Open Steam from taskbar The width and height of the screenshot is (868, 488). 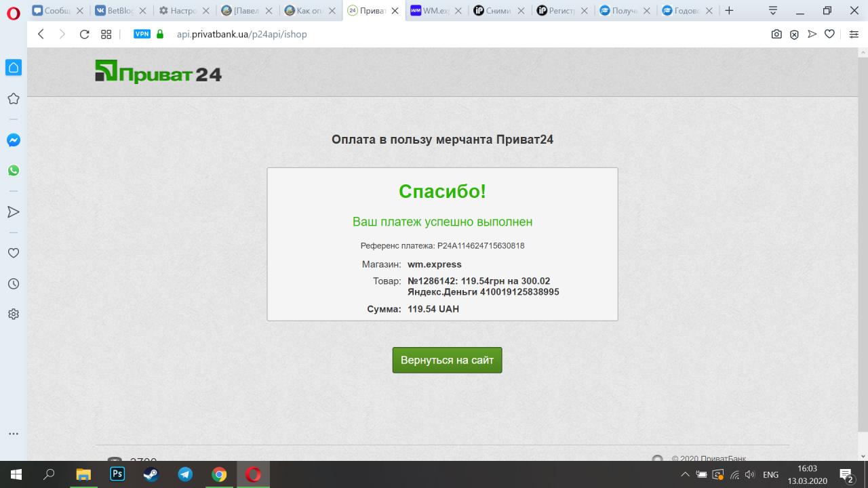[151, 474]
